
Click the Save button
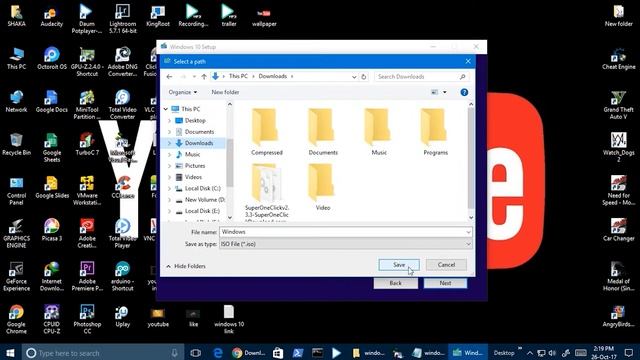399,265
